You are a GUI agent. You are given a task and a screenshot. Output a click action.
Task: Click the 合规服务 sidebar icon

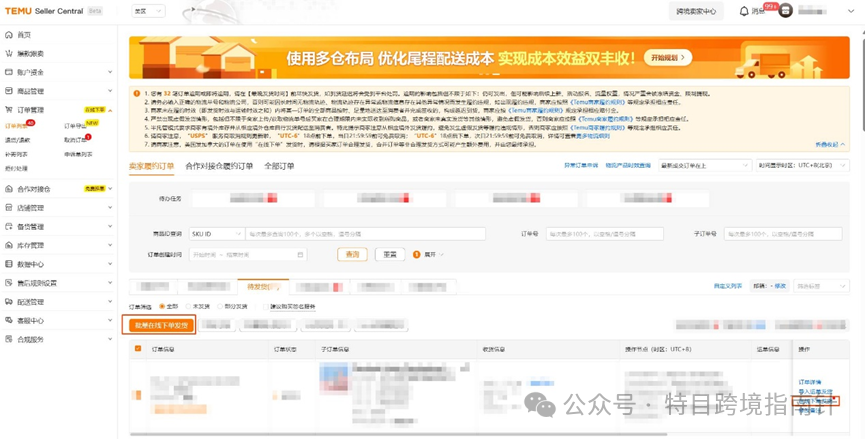(8, 339)
